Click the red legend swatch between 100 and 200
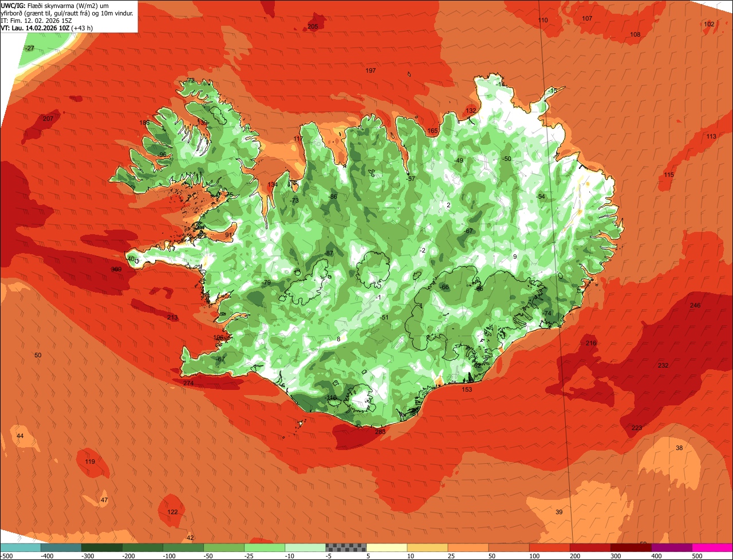The width and height of the screenshot is (733, 560). 550,547
